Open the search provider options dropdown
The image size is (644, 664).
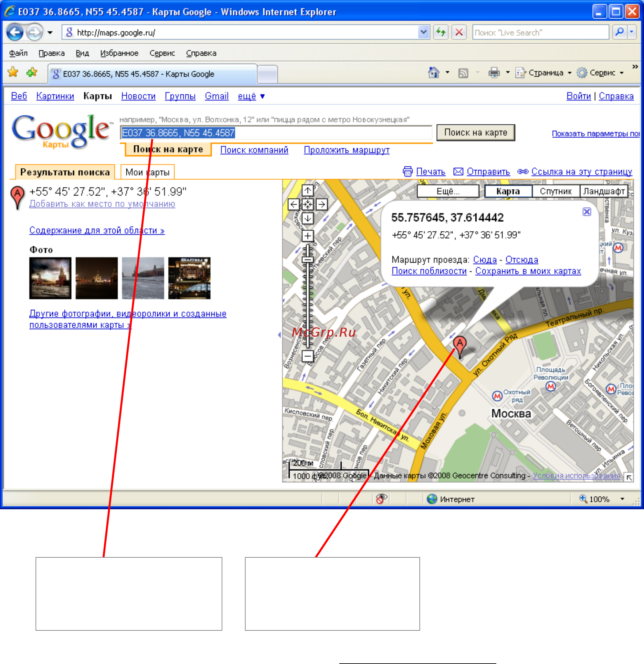click(631, 32)
